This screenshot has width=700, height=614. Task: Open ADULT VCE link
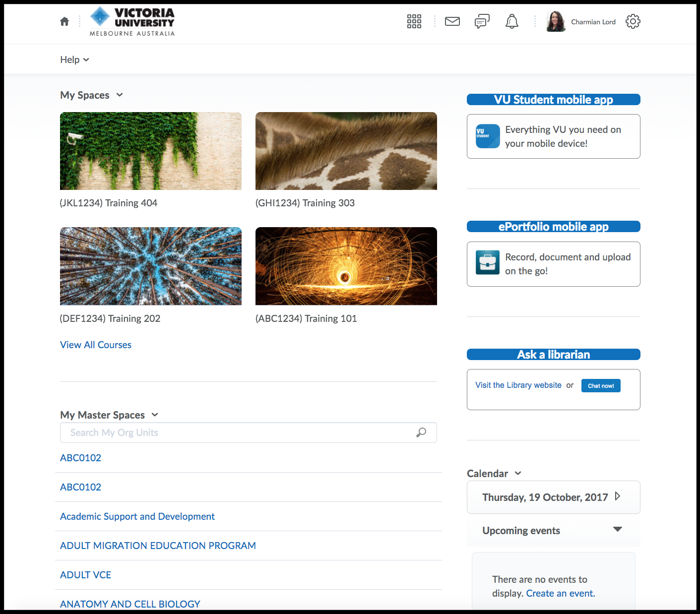point(85,575)
